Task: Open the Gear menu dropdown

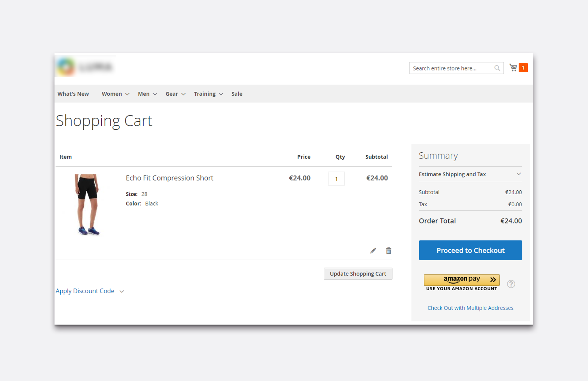Action: point(175,94)
